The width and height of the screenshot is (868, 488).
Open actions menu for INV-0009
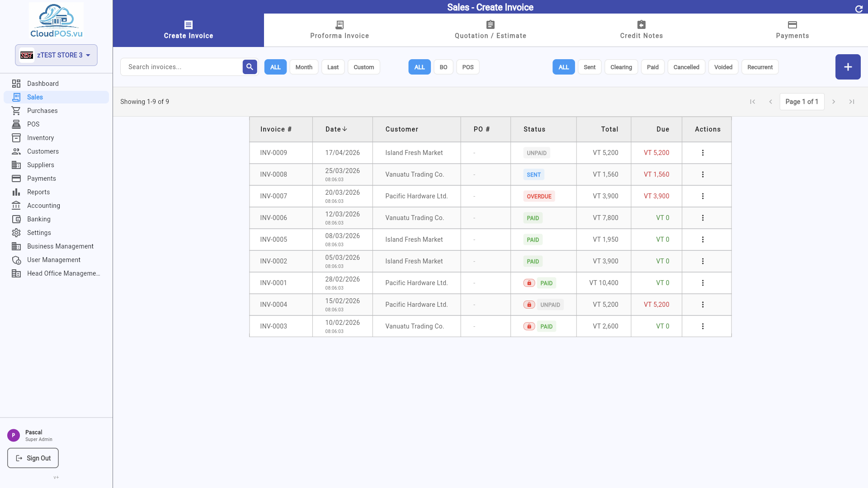(x=703, y=153)
